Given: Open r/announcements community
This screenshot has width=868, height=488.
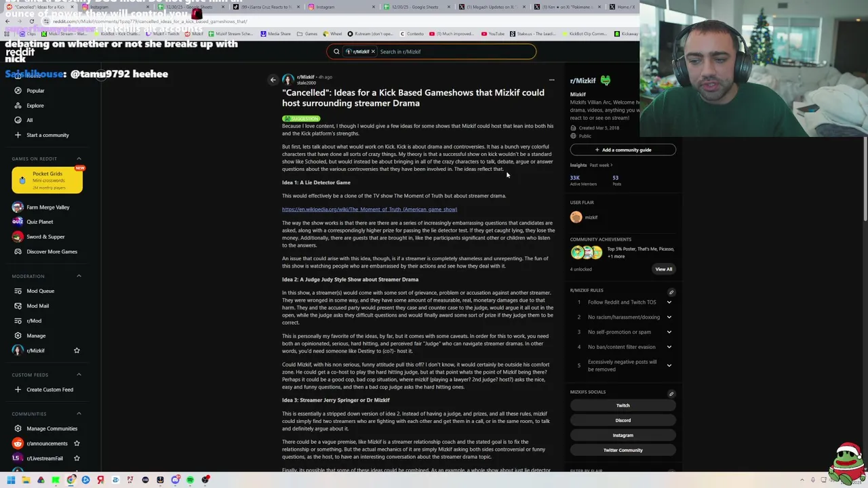Looking at the screenshot, I should point(47,443).
